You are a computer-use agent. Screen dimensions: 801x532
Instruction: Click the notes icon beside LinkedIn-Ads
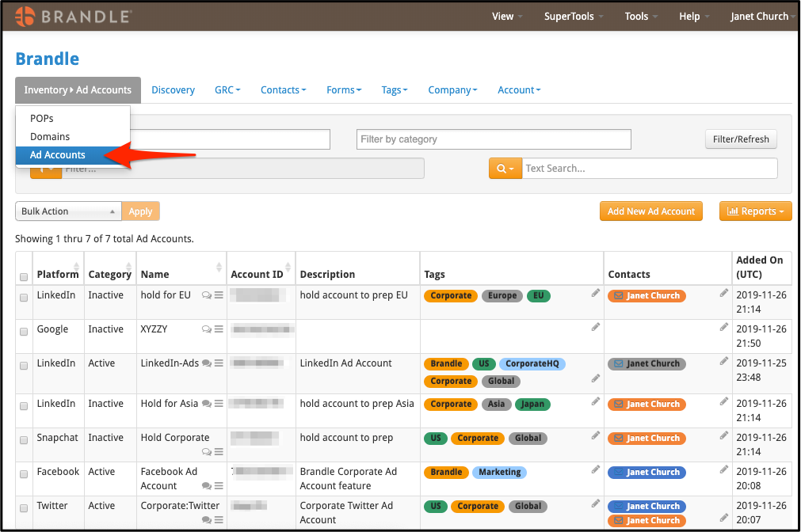[219, 362]
